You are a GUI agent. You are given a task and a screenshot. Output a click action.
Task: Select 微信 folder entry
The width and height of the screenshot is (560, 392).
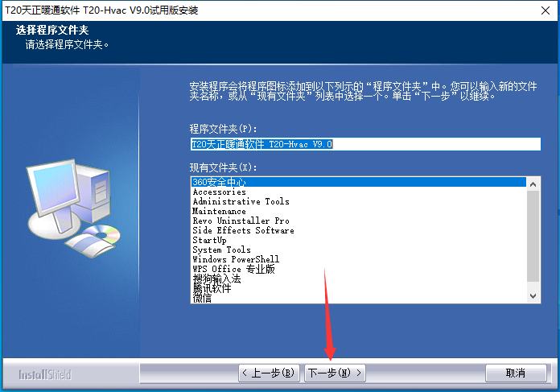pos(359,298)
